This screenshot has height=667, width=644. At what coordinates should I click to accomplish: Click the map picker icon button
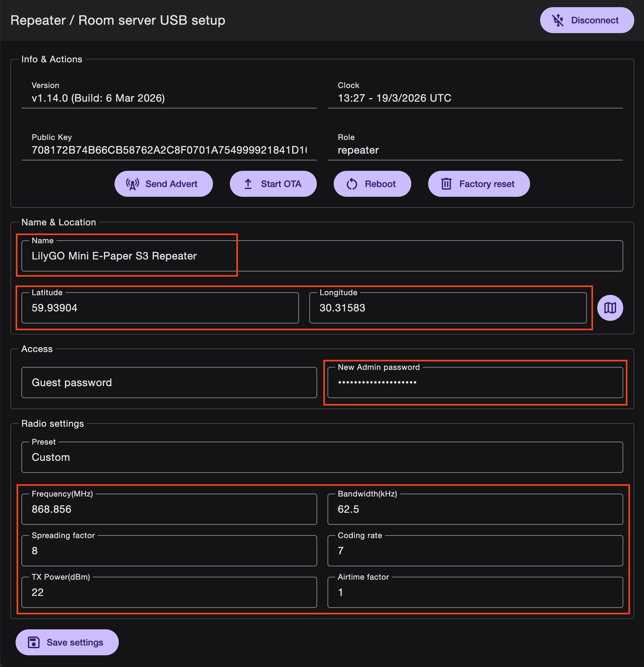[x=610, y=308]
